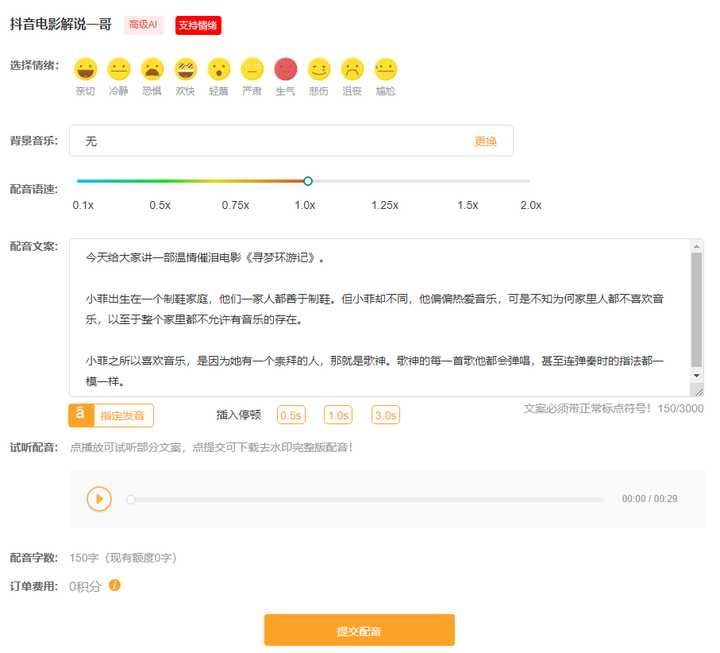Click the 插入停顿 label

tap(238, 415)
